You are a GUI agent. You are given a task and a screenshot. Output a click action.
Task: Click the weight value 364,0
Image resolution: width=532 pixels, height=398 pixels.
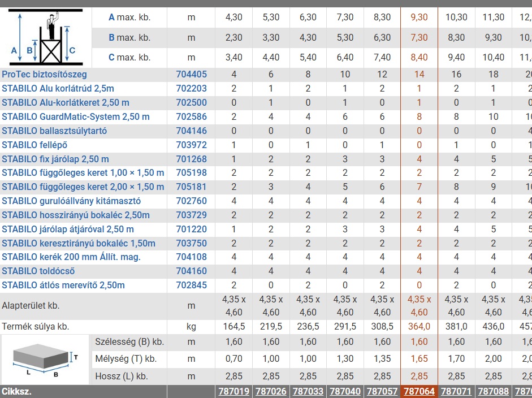(419, 327)
